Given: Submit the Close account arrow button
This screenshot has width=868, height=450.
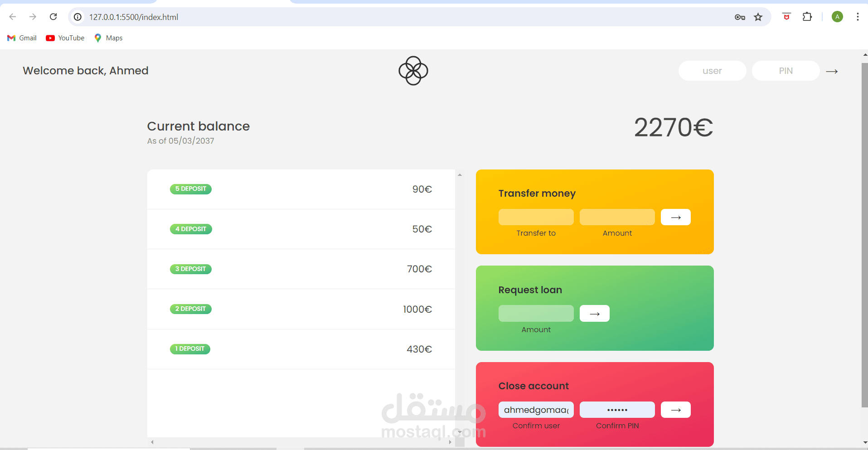Looking at the screenshot, I should 675,410.
